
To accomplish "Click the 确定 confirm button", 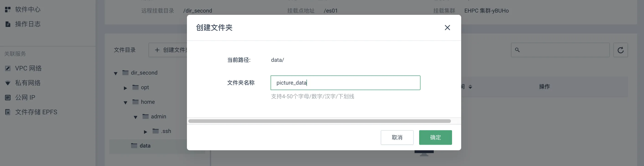I will pos(435,137).
